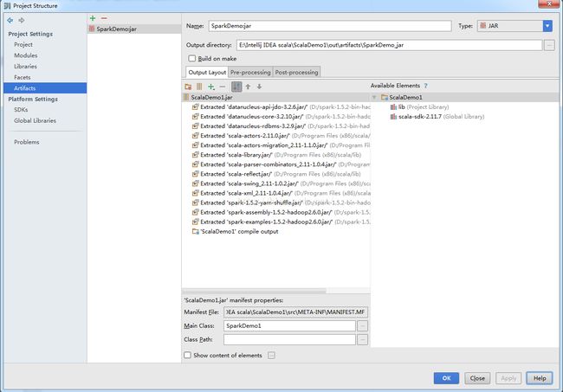Select Extracted scala-parser-combinators_2.11-1.0.4.jar entry
563x392 pixels.
coord(281,164)
